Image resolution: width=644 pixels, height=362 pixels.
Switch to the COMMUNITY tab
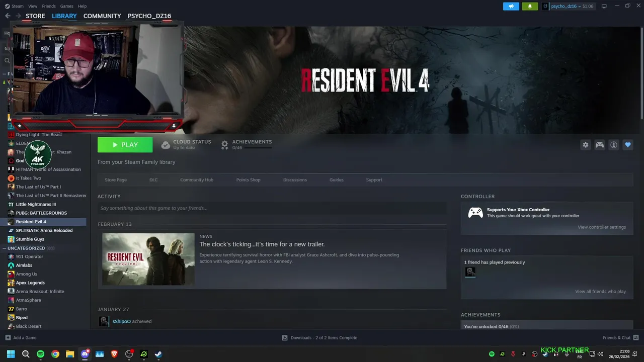pos(102,16)
